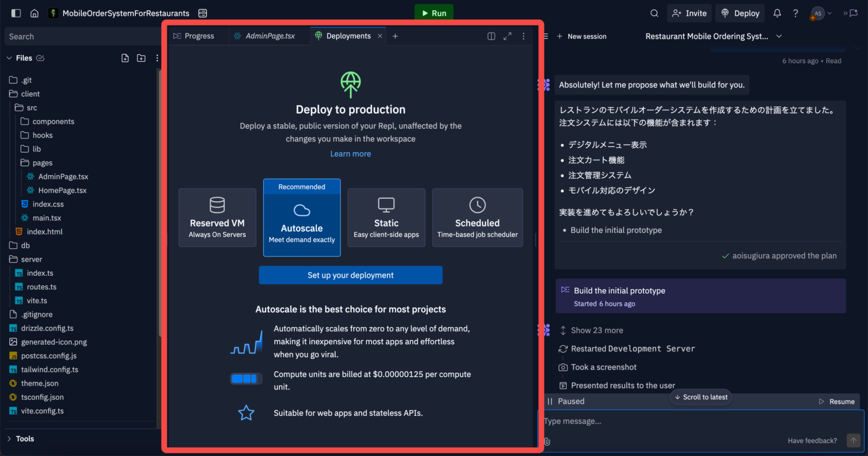Open the search magnifier in the top bar
The width and height of the screenshot is (868, 456).
(x=654, y=12)
